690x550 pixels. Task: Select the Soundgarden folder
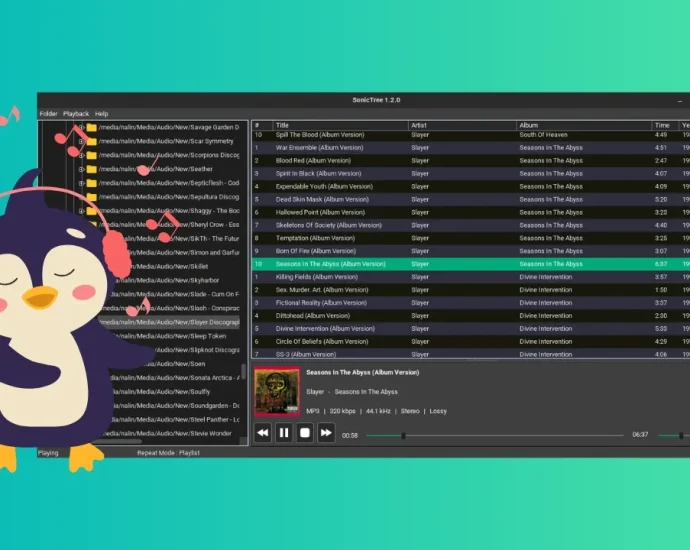click(x=175, y=406)
